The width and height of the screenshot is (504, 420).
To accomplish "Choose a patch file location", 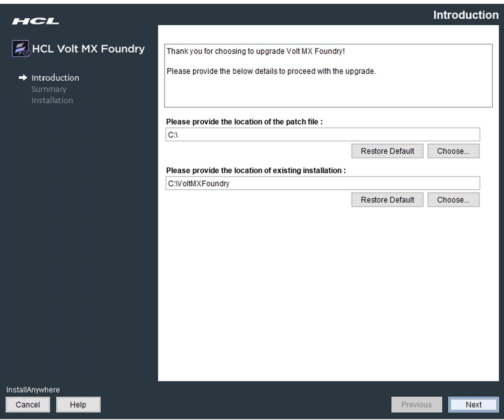I will [453, 151].
